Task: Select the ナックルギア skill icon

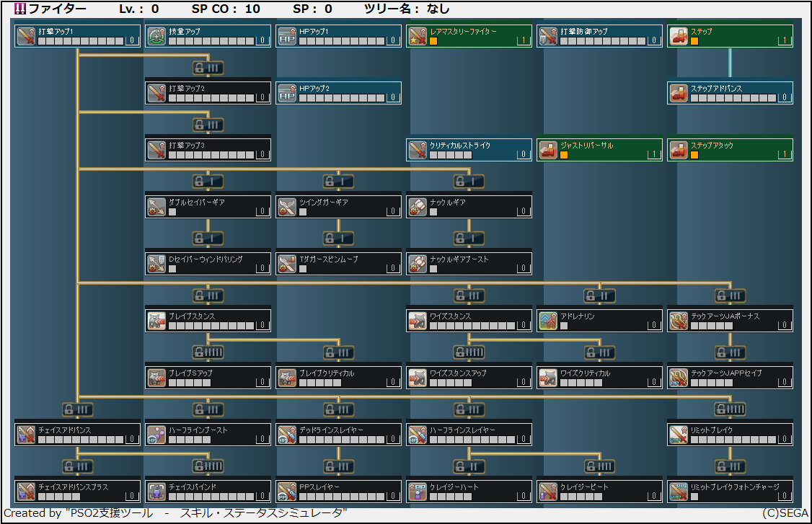Action: click(418, 207)
